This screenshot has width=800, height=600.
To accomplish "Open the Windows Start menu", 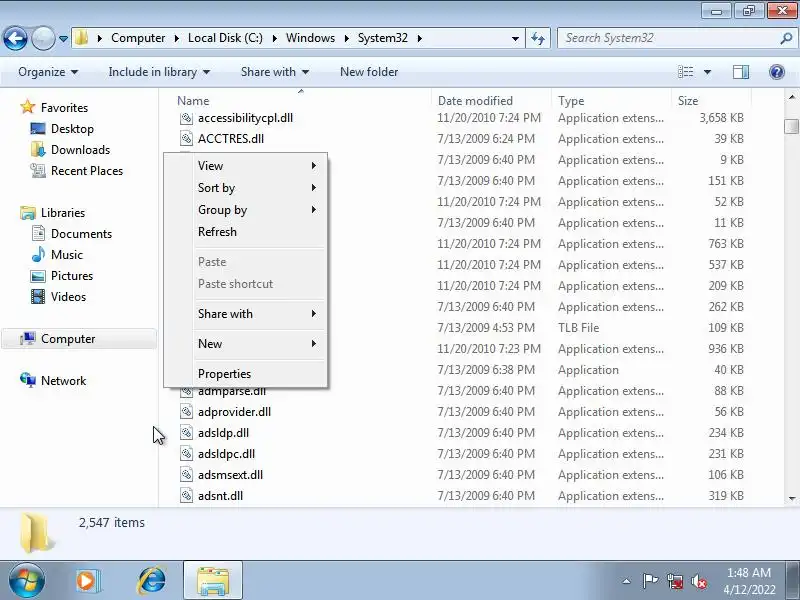I will tap(26, 580).
